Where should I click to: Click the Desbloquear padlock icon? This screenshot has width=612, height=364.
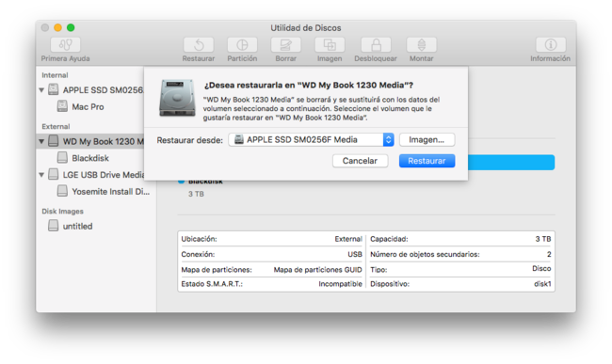376,45
